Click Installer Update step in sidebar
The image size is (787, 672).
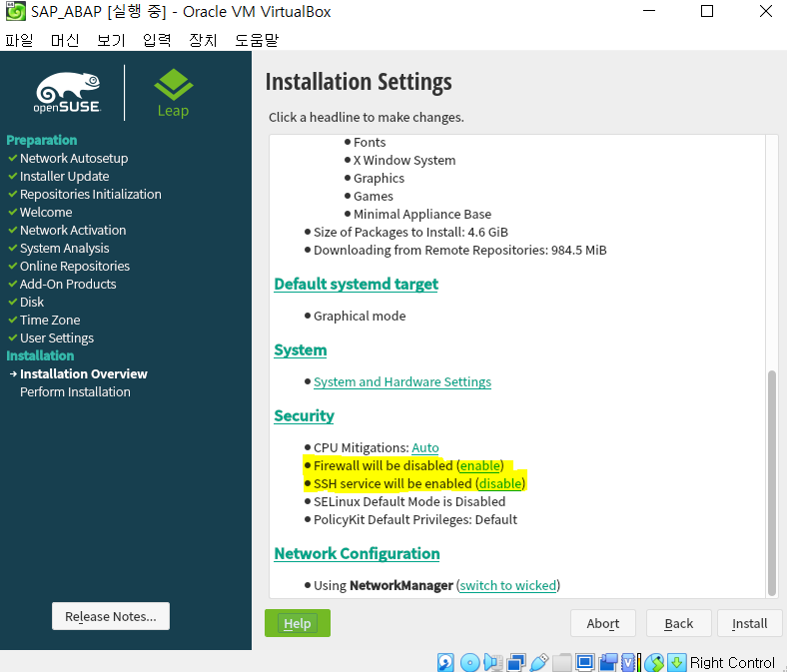(x=64, y=176)
